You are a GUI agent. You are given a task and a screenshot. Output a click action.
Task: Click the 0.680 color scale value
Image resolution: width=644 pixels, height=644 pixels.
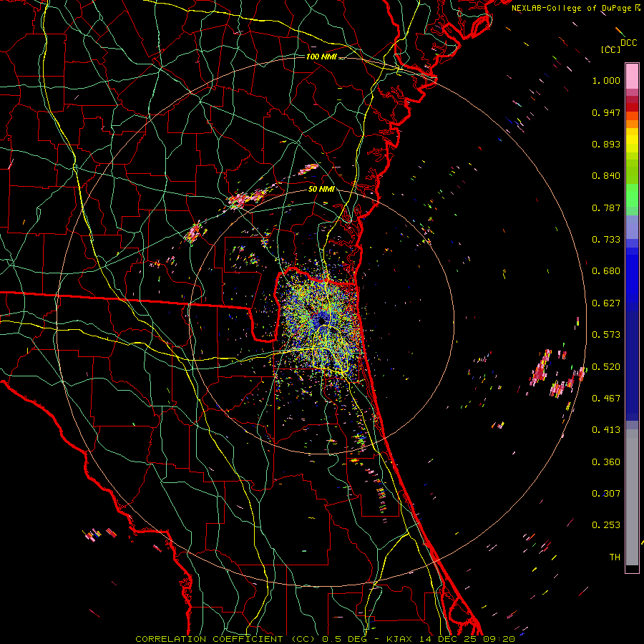(606, 271)
